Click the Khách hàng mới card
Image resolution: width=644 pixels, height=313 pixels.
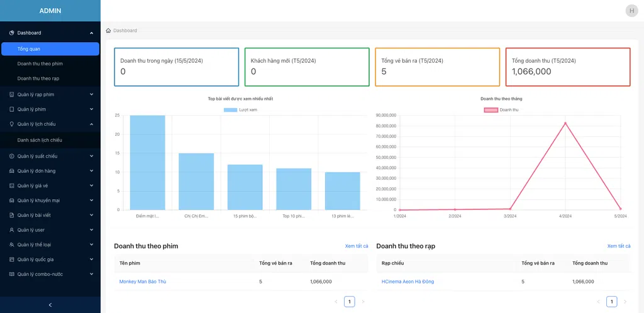pyautogui.click(x=307, y=67)
